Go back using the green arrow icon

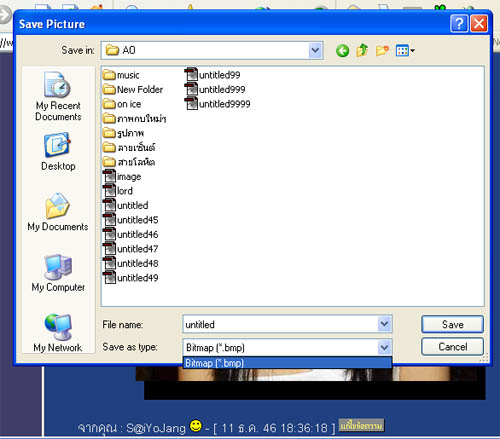pos(342,51)
